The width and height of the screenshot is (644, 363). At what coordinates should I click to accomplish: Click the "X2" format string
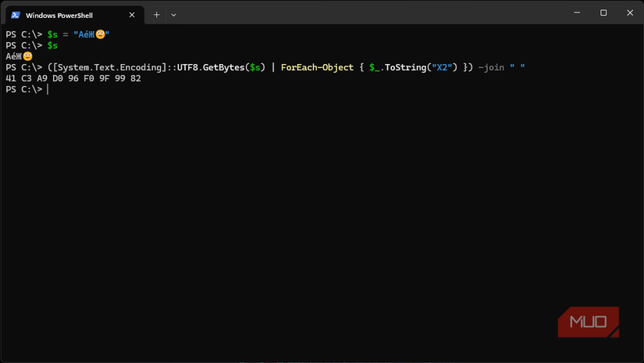pyautogui.click(x=442, y=67)
